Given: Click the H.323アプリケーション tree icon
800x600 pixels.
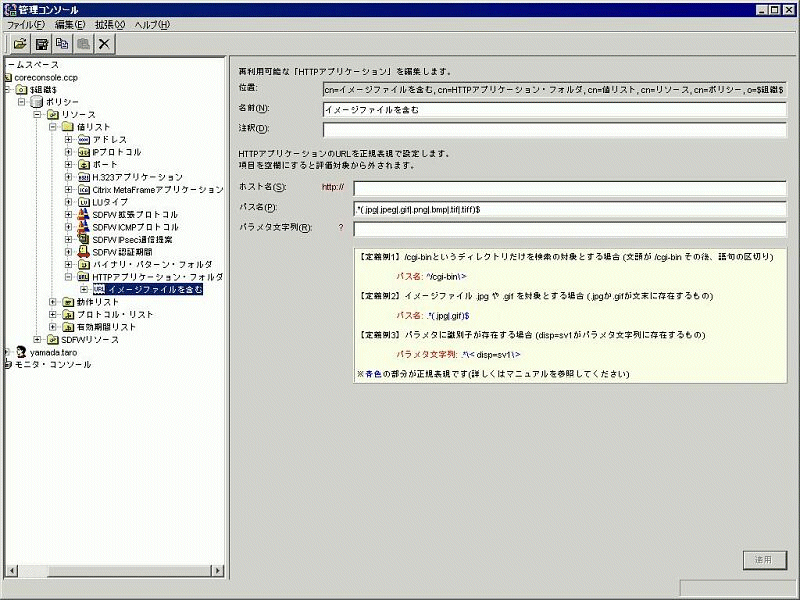Looking at the screenshot, I should (x=84, y=177).
